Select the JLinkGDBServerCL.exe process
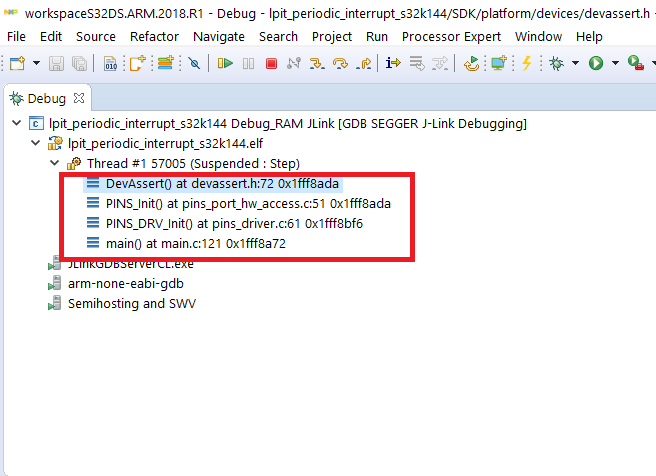 (x=131, y=264)
